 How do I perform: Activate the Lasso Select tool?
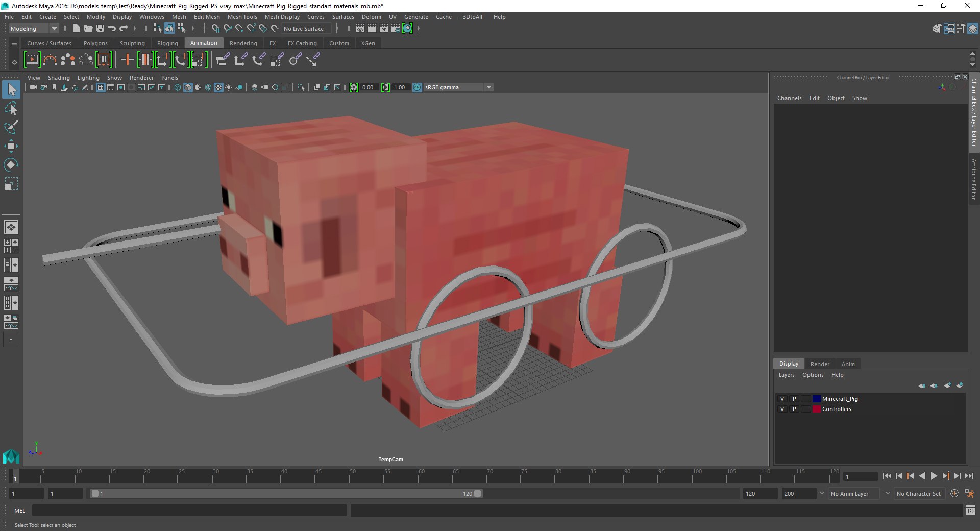(11, 108)
